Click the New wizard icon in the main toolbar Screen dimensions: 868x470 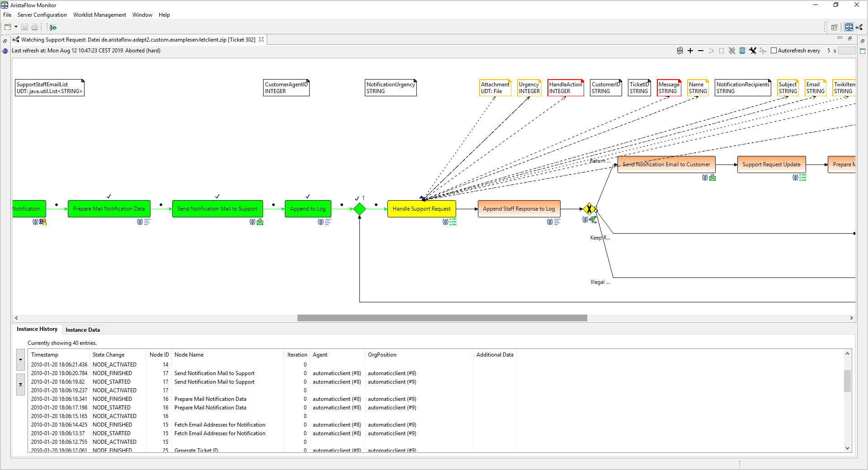click(8, 27)
